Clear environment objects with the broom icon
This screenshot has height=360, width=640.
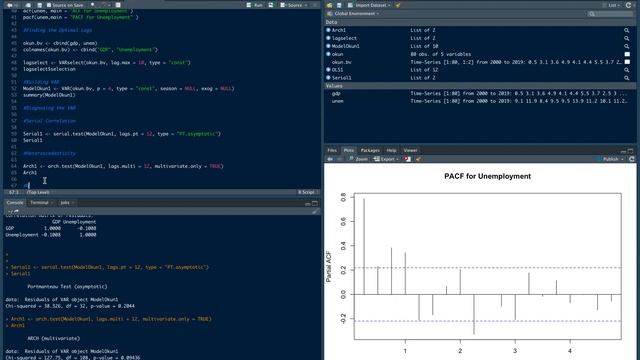click(x=398, y=5)
